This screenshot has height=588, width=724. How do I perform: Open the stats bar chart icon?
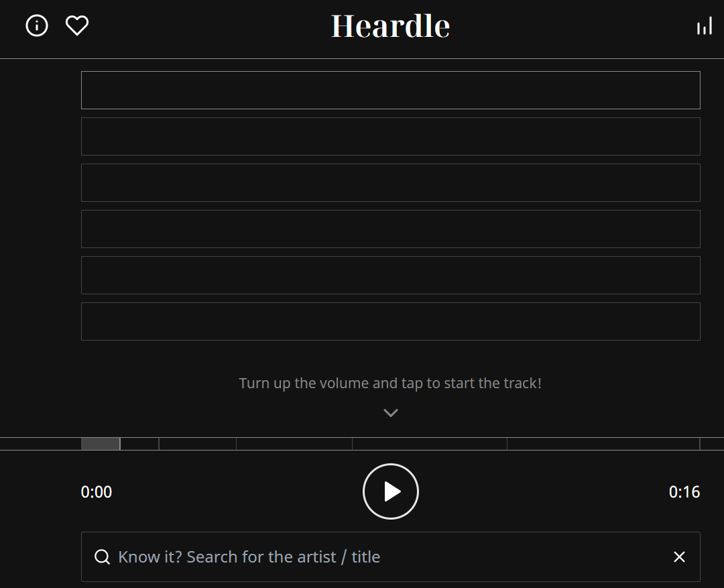(x=705, y=26)
